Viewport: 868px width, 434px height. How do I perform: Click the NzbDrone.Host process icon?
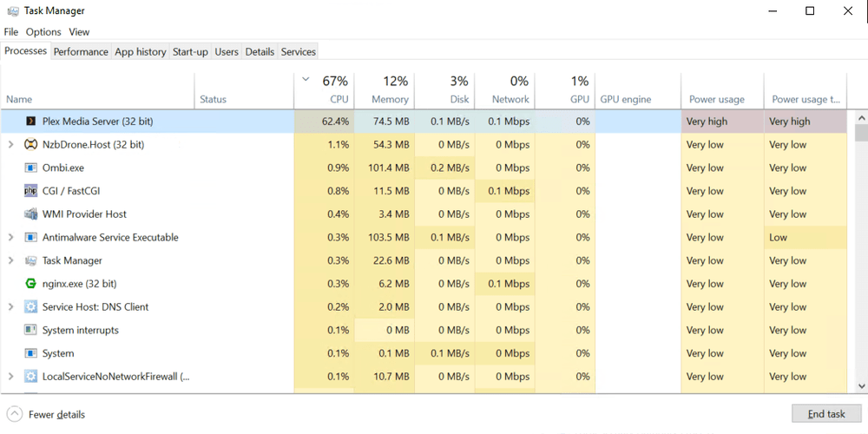(31, 144)
